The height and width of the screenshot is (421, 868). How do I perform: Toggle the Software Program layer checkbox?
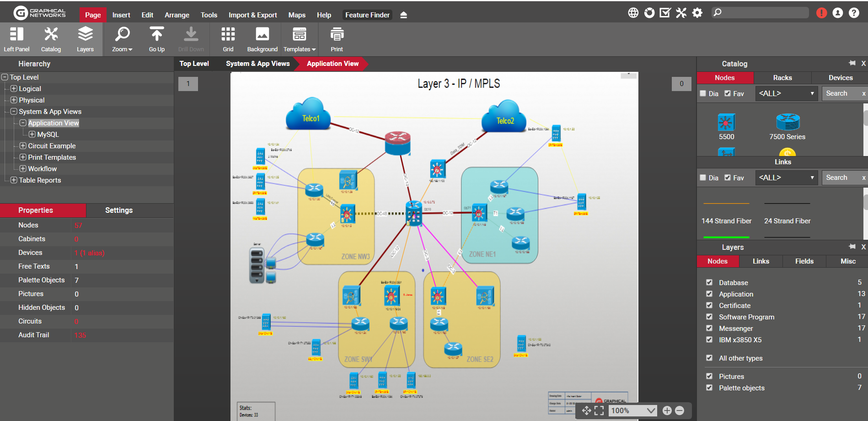tap(709, 317)
